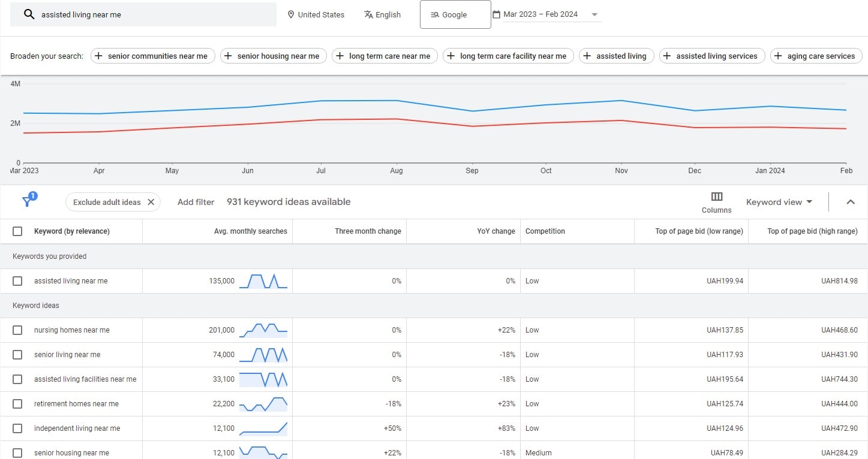This screenshot has width=868, height=459.
Task: Sort by YoY change column
Action: [496, 231]
